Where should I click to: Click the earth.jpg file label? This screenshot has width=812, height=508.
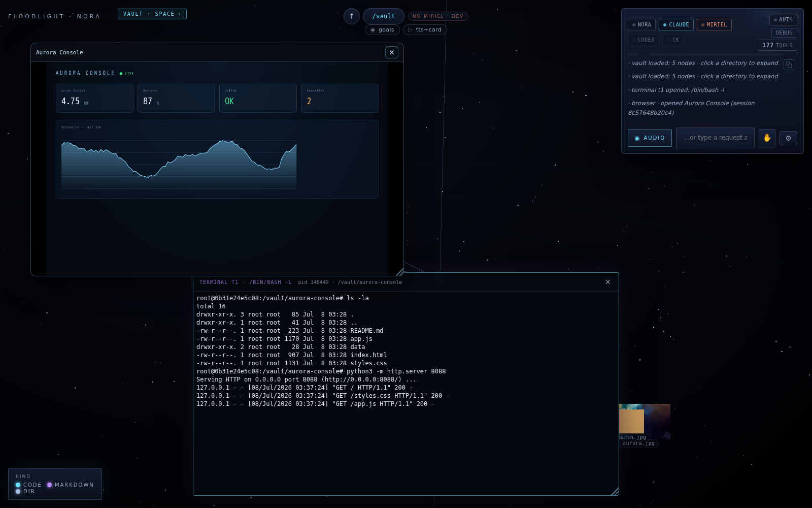tap(632, 437)
